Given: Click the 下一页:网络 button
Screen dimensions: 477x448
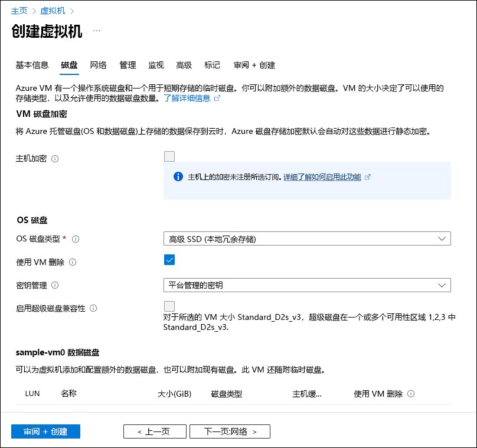Looking at the screenshot, I should pos(229,431).
